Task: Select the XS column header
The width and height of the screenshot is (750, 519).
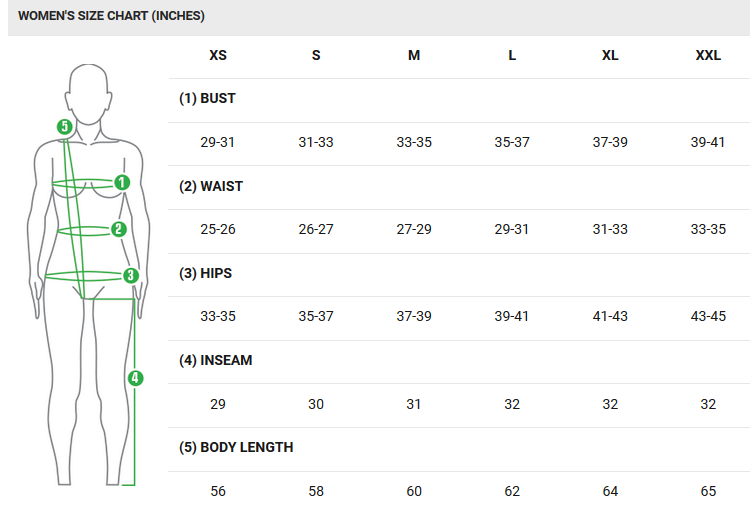Action: point(218,56)
